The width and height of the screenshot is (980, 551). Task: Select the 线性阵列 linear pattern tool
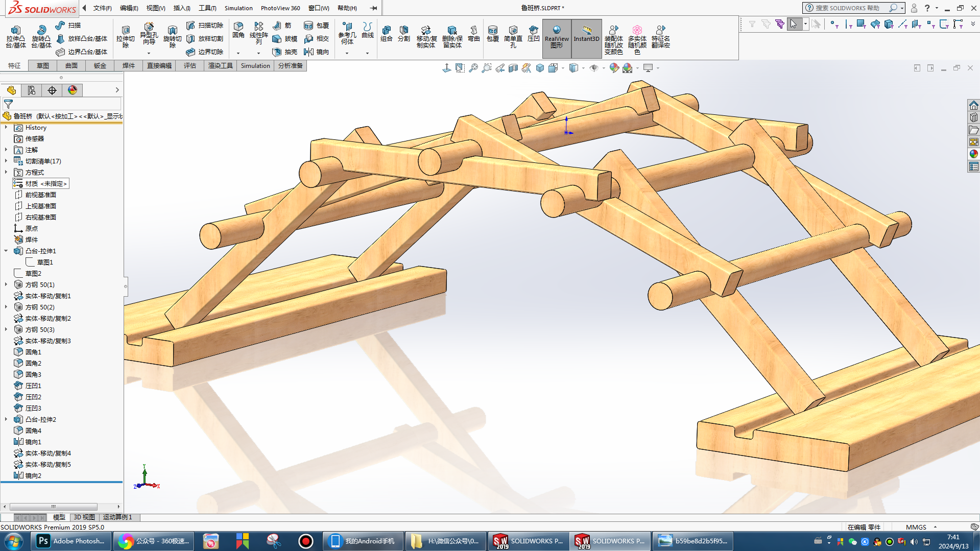point(258,33)
